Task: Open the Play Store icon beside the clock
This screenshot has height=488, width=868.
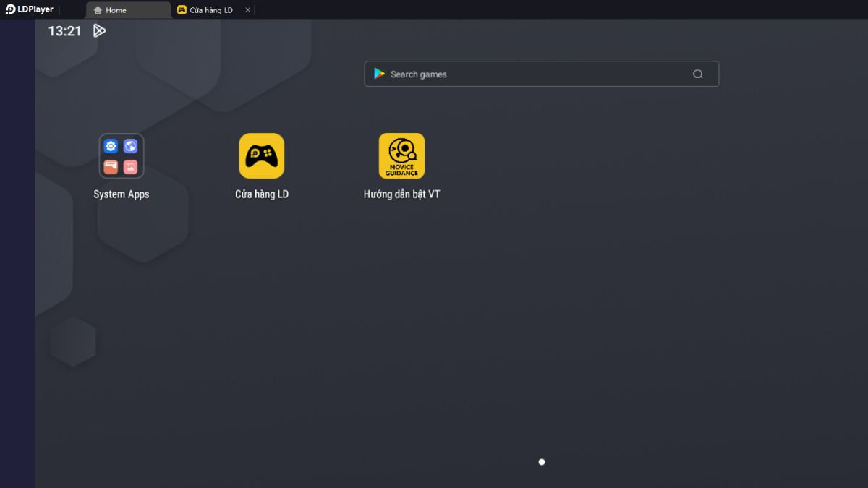Action: pyautogui.click(x=100, y=30)
